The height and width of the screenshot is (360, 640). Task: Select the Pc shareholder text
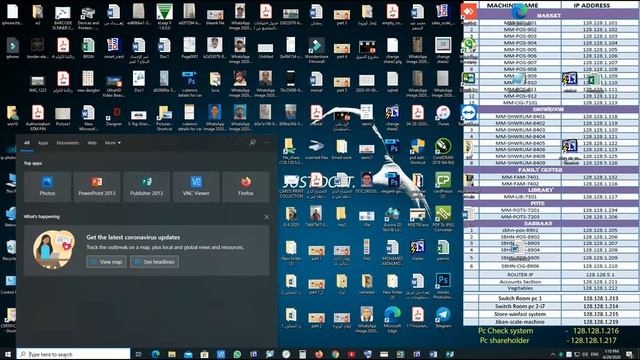pyautogui.click(x=504, y=340)
